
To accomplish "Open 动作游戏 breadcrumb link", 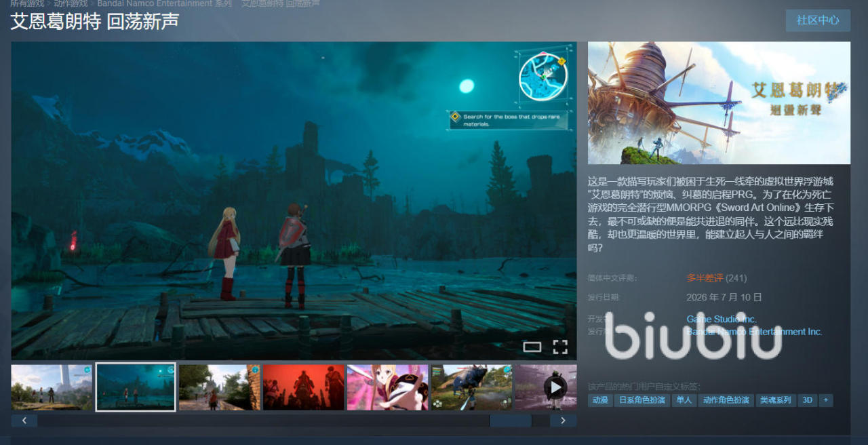I will (71, 3).
